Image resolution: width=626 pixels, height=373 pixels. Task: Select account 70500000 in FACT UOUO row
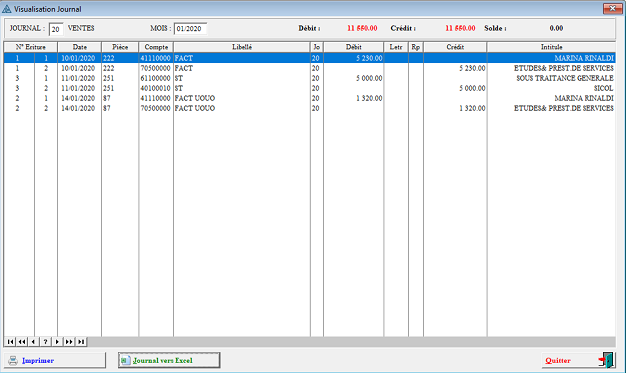click(156, 108)
